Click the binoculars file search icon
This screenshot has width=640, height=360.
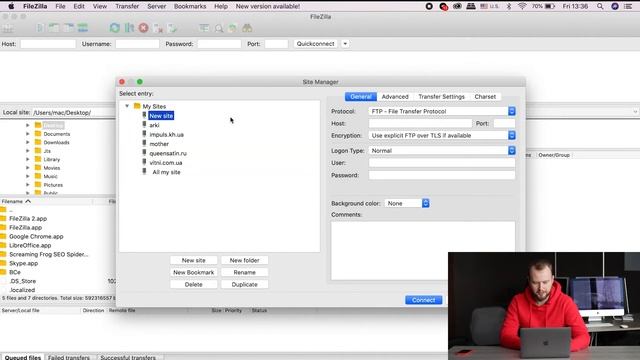tap(247, 28)
